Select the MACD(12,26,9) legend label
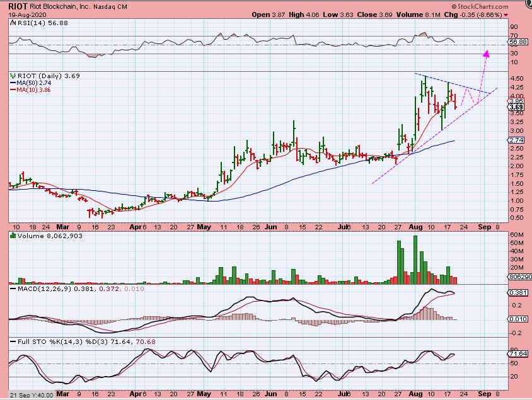 45,289
